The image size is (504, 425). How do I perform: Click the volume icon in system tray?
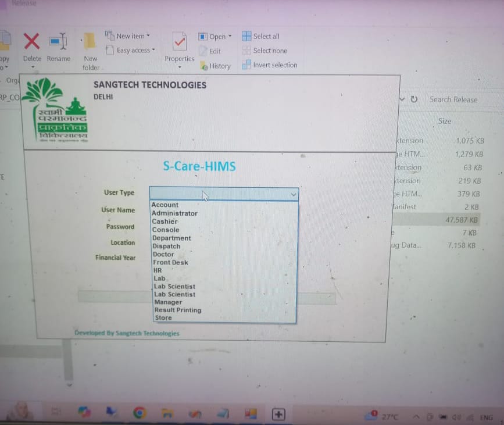(456, 417)
